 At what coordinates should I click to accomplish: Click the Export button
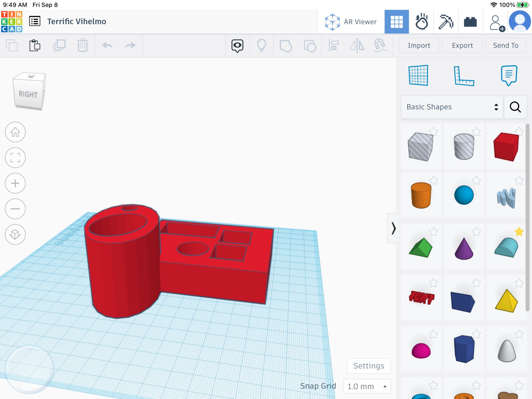click(x=462, y=45)
